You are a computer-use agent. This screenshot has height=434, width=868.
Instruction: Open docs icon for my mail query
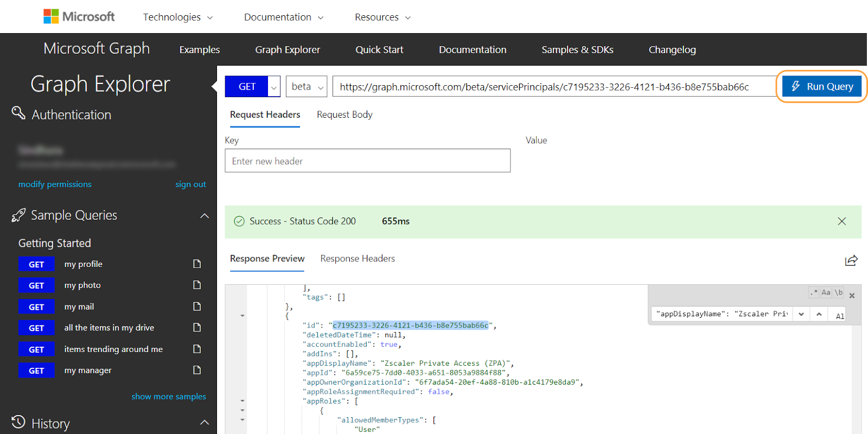pos(197,307)
